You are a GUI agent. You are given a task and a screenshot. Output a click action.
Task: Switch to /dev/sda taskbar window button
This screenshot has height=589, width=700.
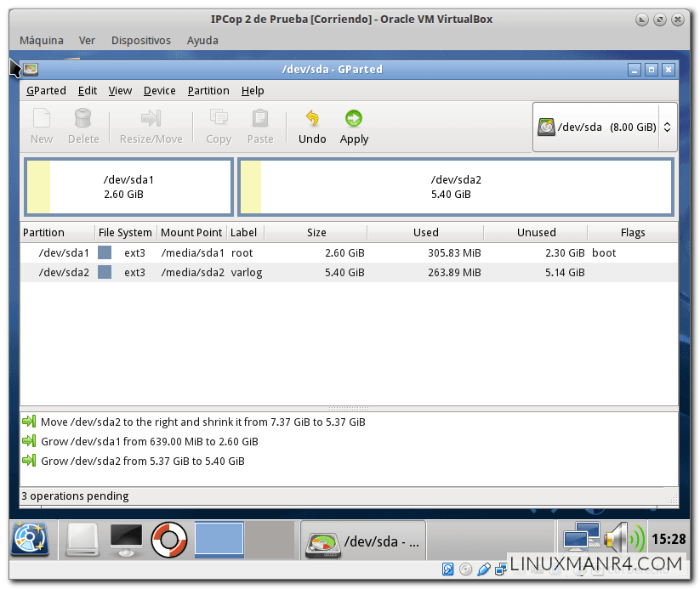tap(363, 541)
